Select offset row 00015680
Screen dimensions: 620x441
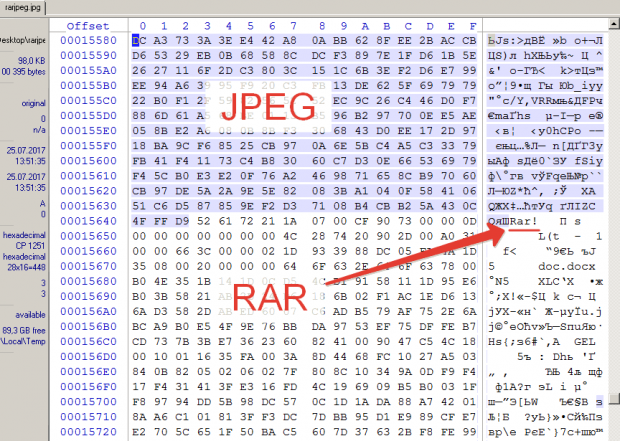[x=89, y=281]
